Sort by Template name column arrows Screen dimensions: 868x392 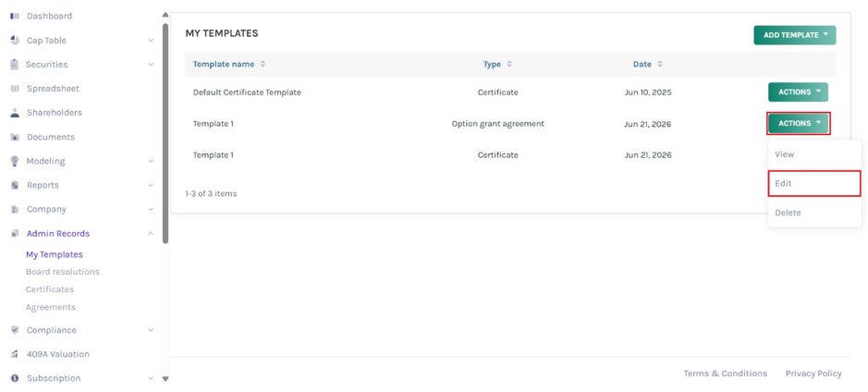tap(263, 64)
